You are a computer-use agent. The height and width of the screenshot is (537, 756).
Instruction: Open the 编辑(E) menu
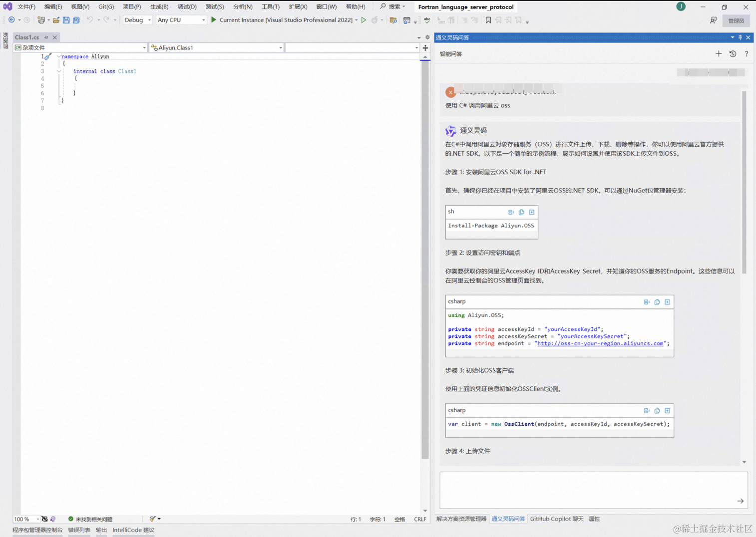click(x=53, y=7)
